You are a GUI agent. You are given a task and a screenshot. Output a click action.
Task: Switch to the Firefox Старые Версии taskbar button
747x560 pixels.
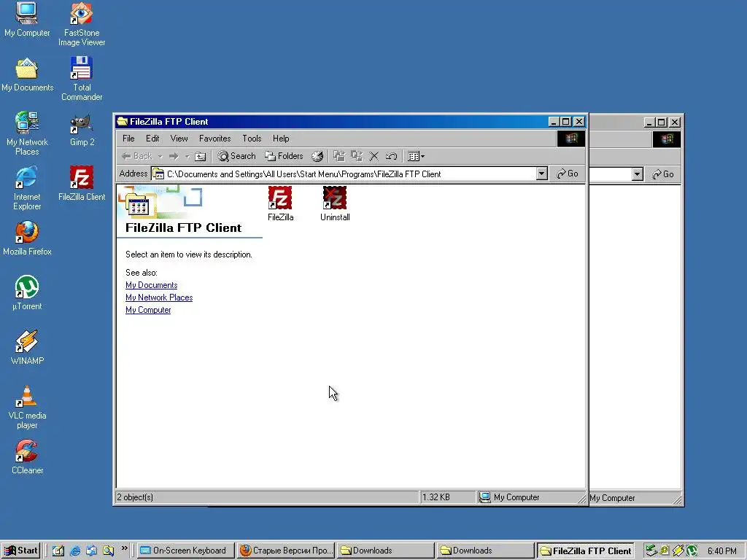[286, 551]
